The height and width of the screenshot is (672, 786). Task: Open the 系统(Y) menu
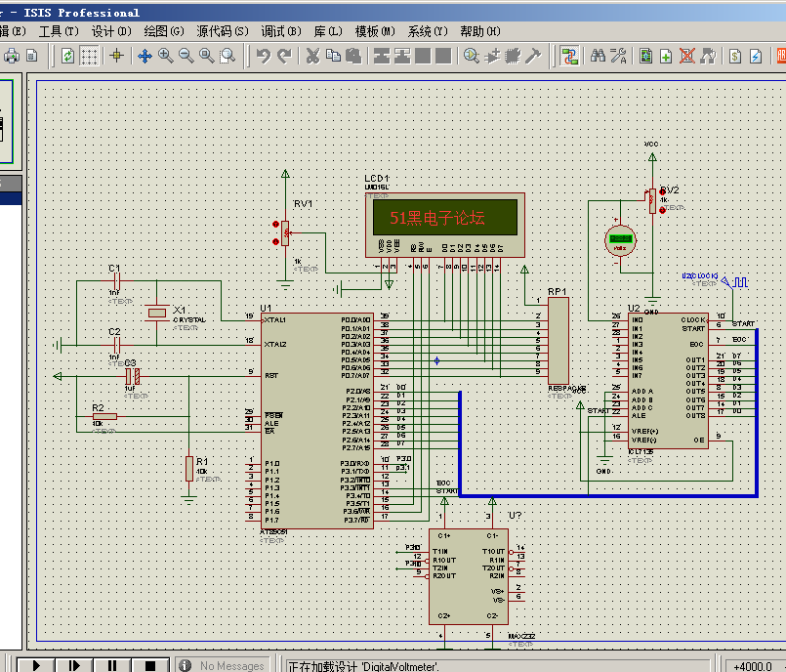pyautogui.click(x=428, y=31)
